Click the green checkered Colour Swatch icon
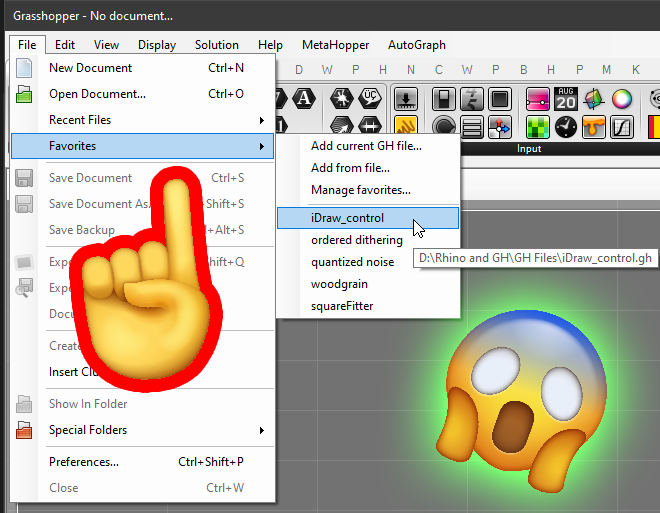Image resolution: width=660 pixels, height=513 pixels. coord(538,127)
